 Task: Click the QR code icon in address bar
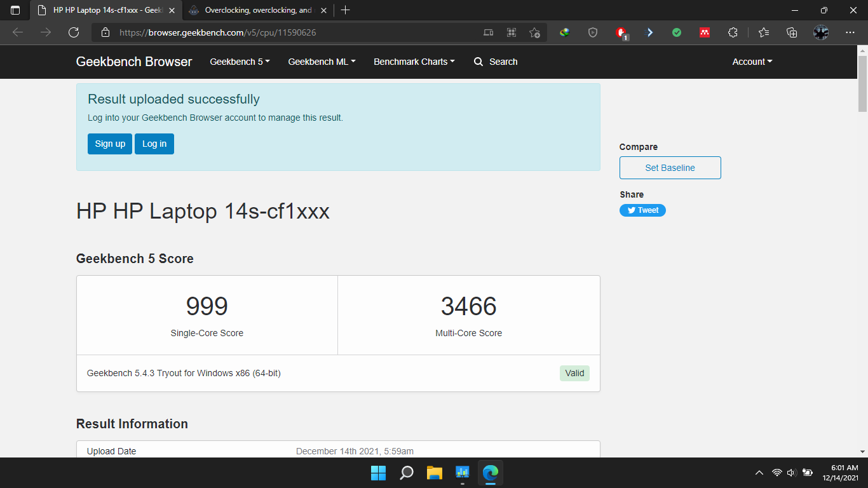click(512, 32)
